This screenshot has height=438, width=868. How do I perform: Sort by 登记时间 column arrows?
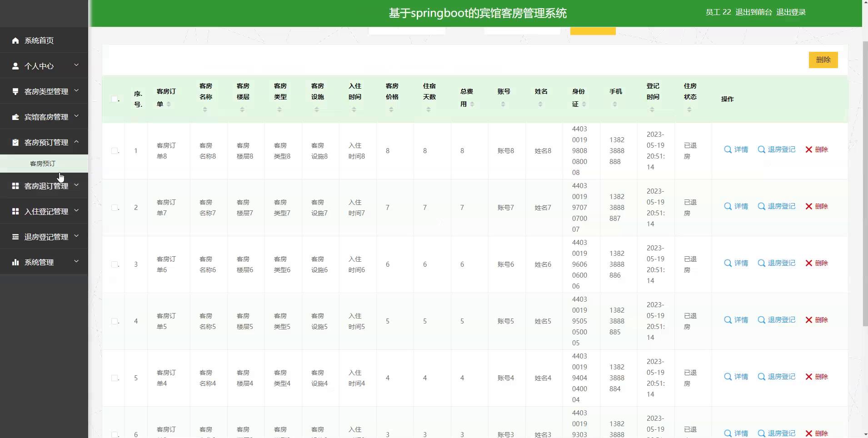pyautogui.click(x=652, y=109)
